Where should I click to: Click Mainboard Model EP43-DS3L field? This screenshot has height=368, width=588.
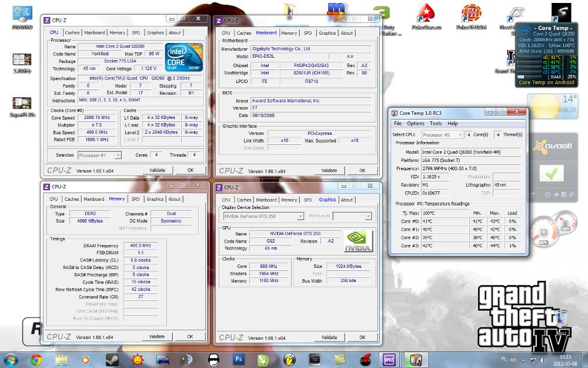point(290,56)
